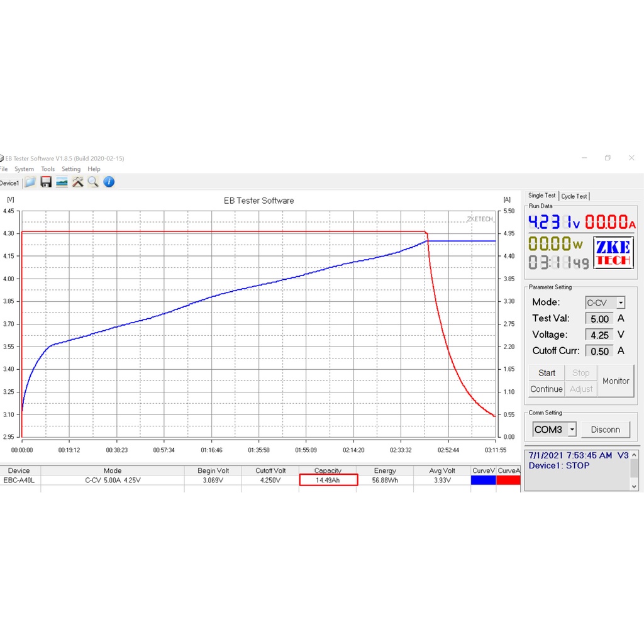644x644 pixels.
Task: Click the open folder toolbar icon
Action: (30, 182)
